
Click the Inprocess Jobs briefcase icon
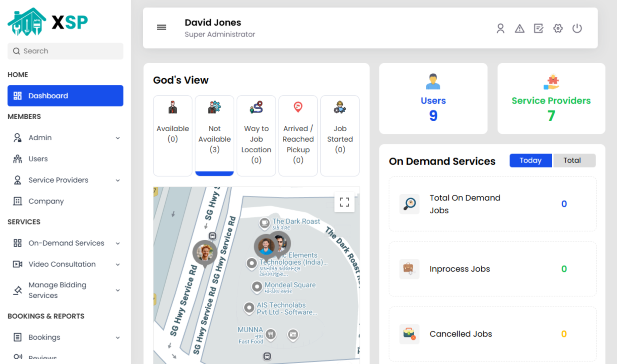click(409, 269)
